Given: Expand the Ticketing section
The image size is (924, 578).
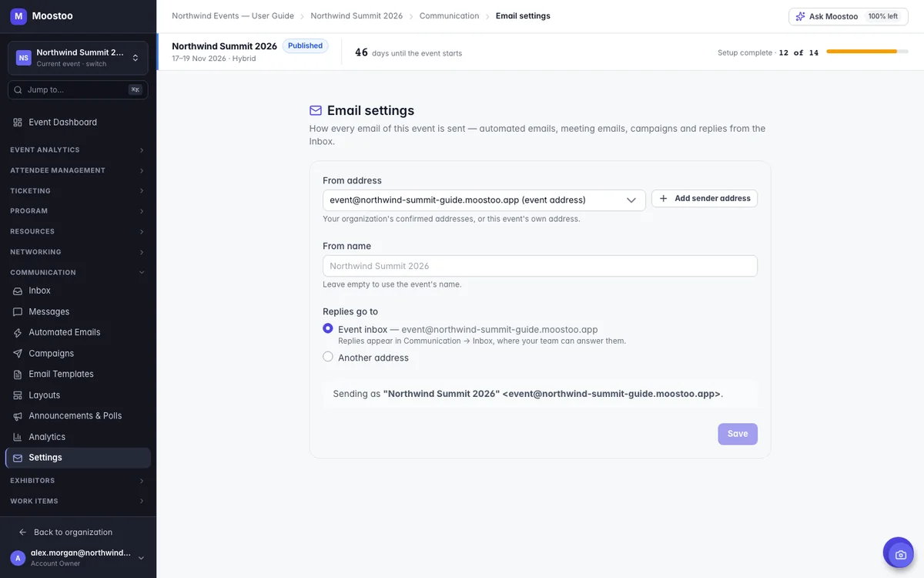Looking at the screenshot, I should [x=78, y=191].
